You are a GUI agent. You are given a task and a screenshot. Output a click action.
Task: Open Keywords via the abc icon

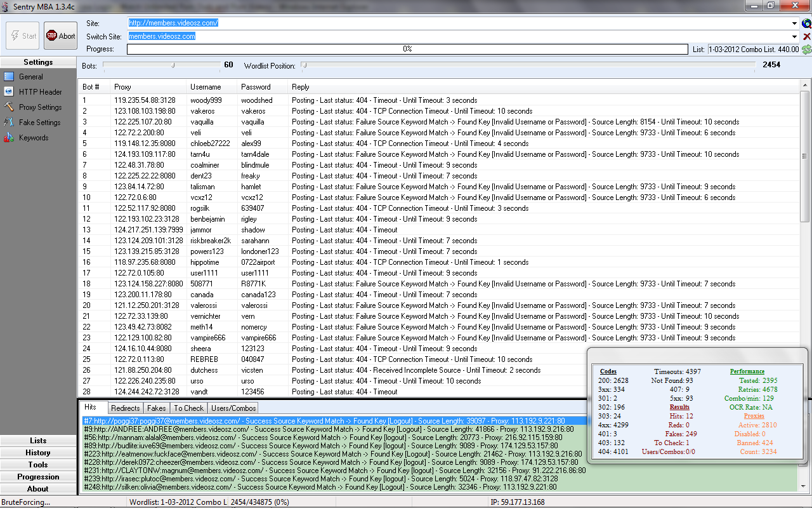pyautogui.click(x=9, y=138)
